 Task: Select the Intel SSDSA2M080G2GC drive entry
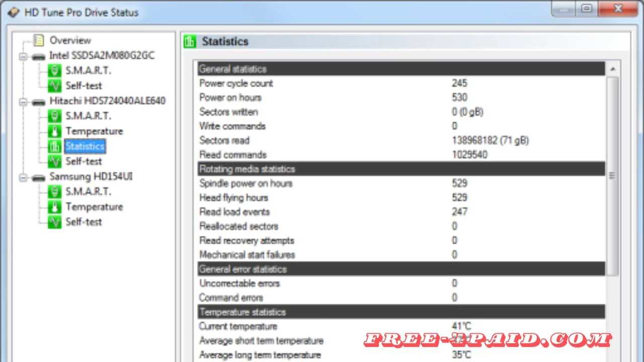pyautogui.click(x=102, y=56)
